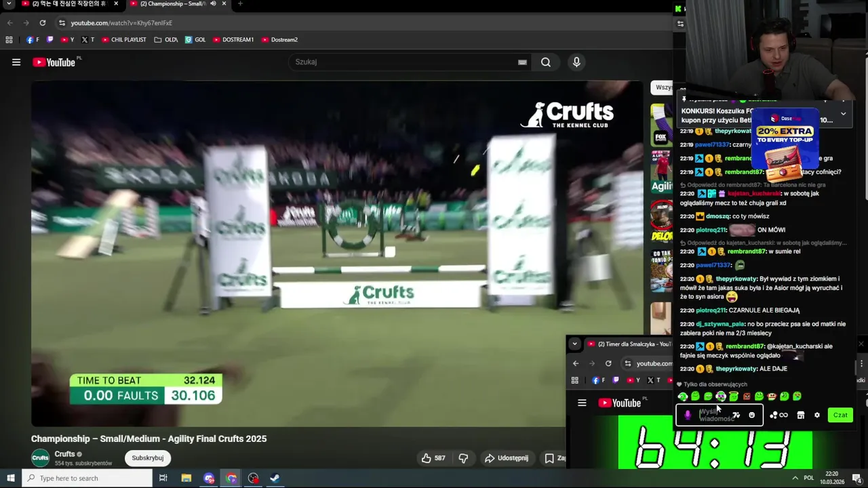
Task: Reload the page in the main browser
Action: pos(43,23)
